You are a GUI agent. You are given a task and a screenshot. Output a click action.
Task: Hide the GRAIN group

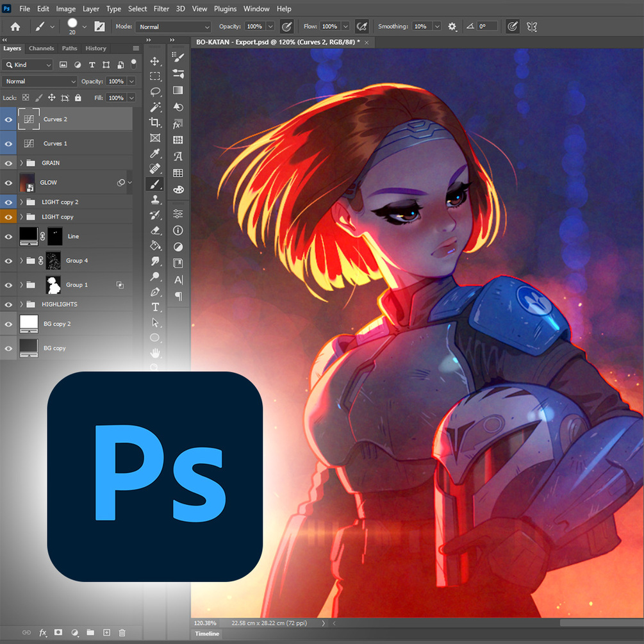8,163
